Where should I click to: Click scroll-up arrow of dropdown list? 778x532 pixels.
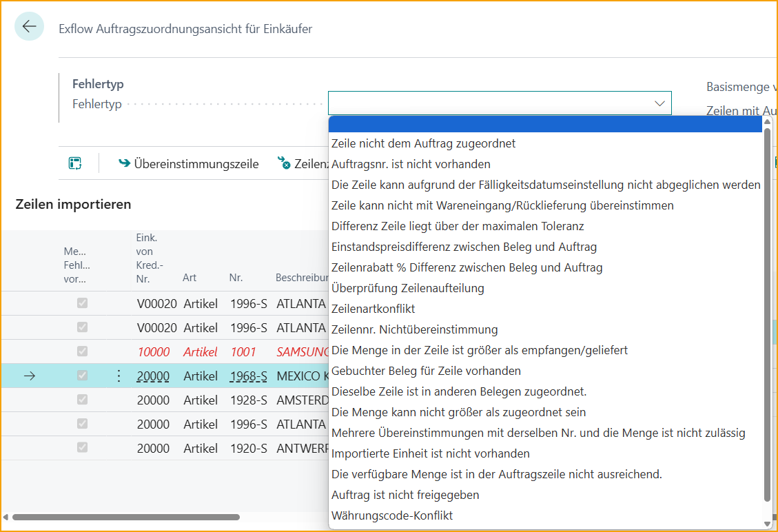(767, 122)
